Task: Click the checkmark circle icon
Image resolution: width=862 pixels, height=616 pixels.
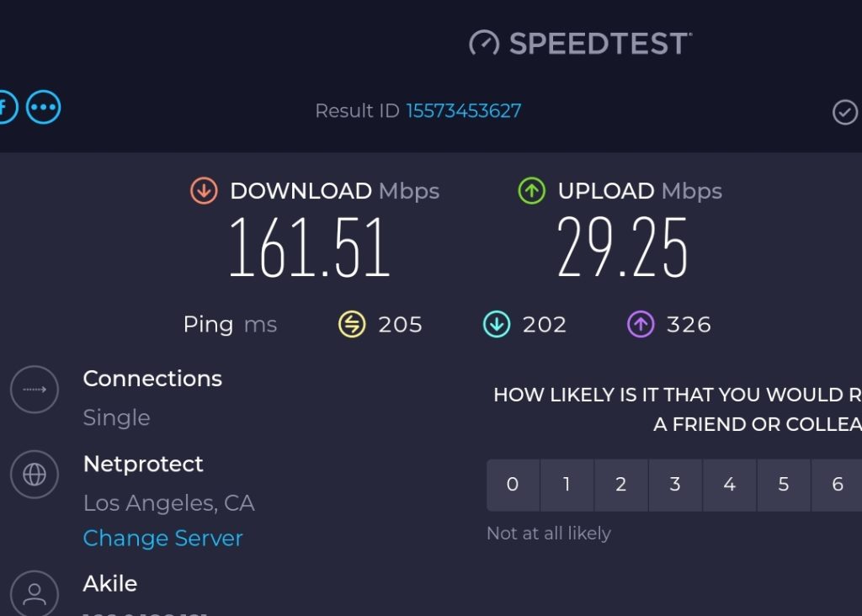Action: (844, 112)
